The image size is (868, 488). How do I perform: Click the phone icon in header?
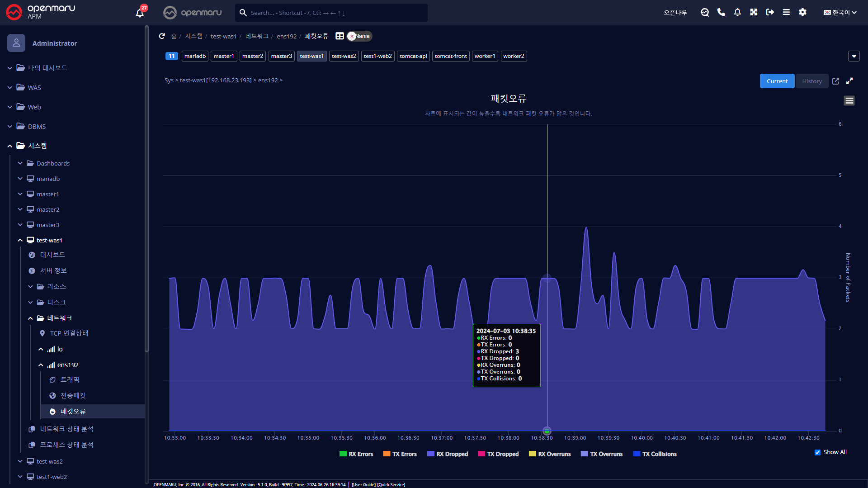click(721, 12)
